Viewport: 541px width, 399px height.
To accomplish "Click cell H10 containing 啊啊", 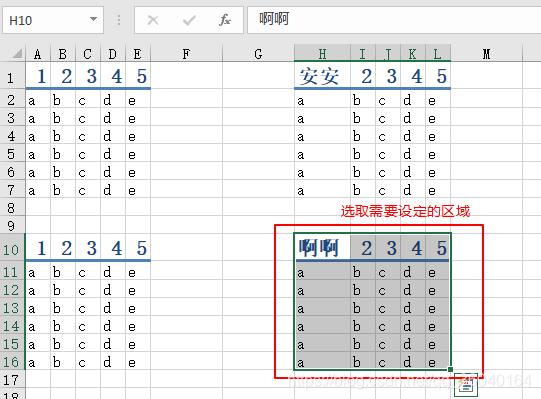I will [322, 247].
